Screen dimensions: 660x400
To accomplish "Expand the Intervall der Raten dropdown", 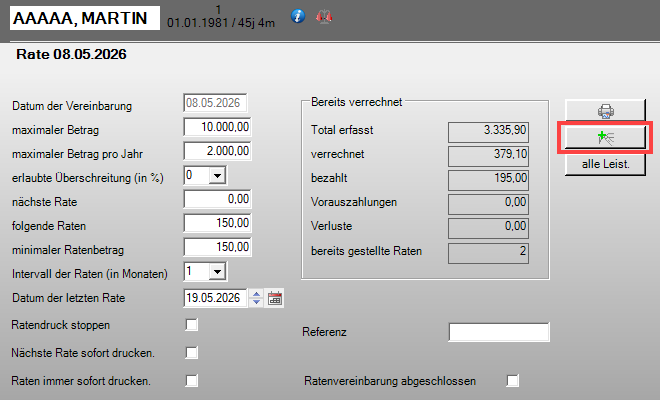I will 217,272.
